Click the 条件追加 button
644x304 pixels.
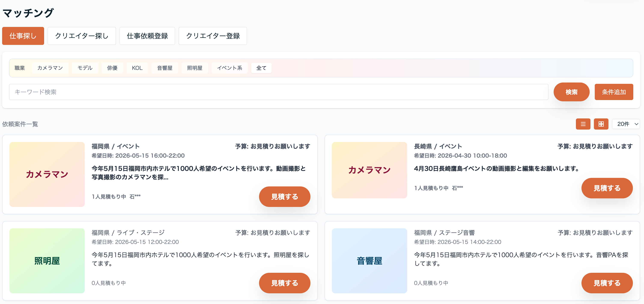point(614,92)
